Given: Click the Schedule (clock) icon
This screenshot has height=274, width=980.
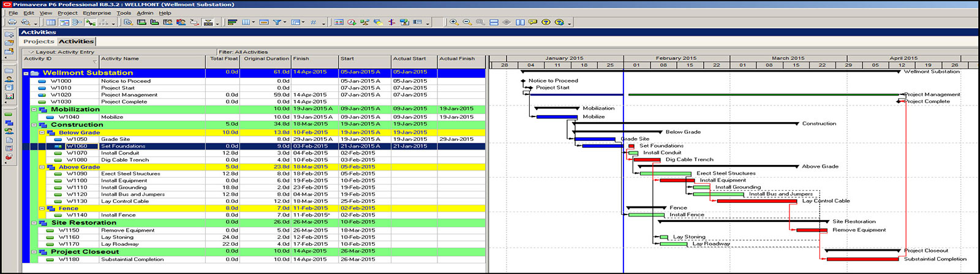Looking at the screenshot, I should pyautogui.click(x=352, y=22).
